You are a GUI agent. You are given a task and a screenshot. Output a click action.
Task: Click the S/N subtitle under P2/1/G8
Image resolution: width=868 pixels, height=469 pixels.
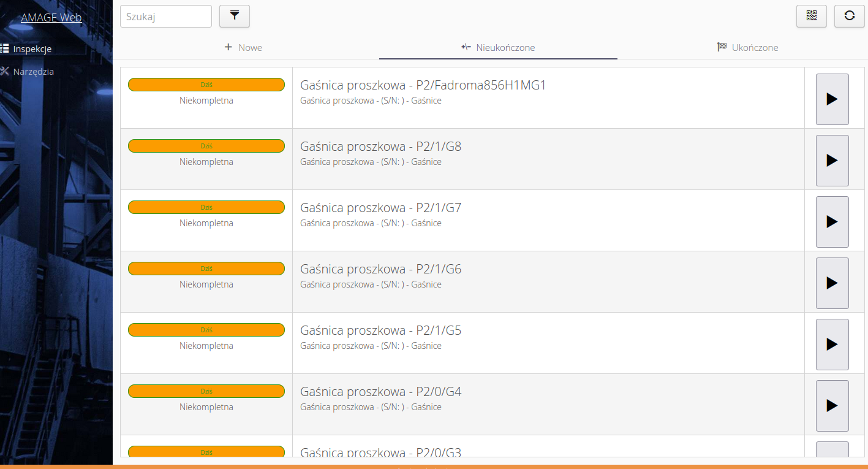pyautogui.click(x=371, y=162)
